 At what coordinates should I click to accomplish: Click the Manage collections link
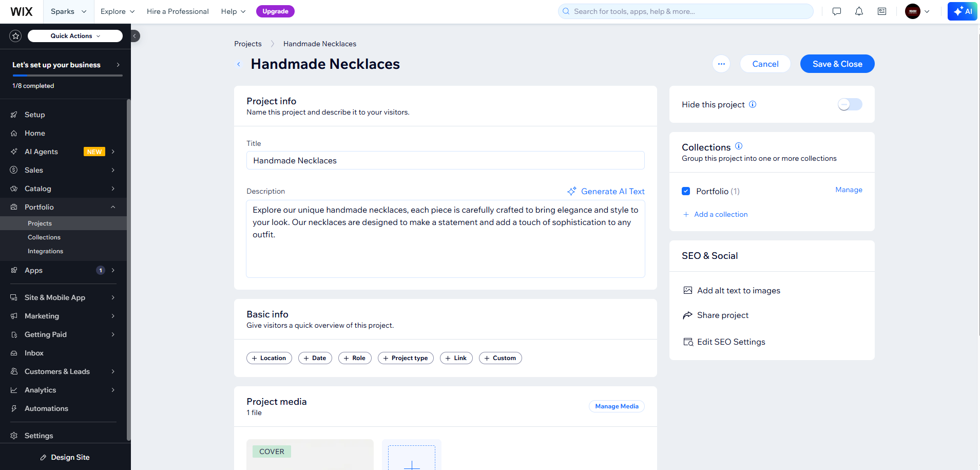click(849, 190)
